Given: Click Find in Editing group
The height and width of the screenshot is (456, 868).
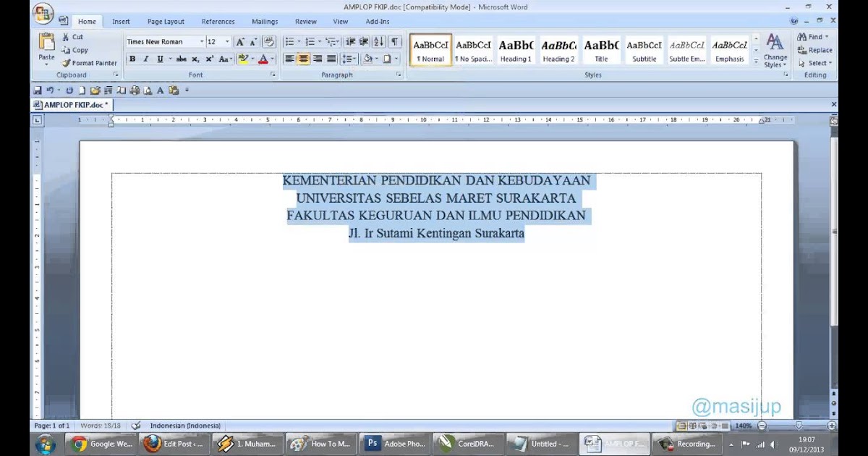Looking at the screenshot, I should pos(813,37).
